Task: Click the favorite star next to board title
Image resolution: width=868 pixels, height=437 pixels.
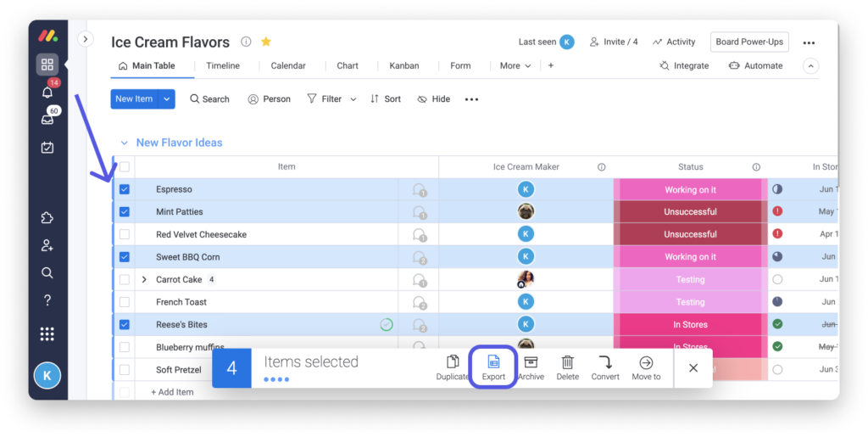Action: pos(266,42)
